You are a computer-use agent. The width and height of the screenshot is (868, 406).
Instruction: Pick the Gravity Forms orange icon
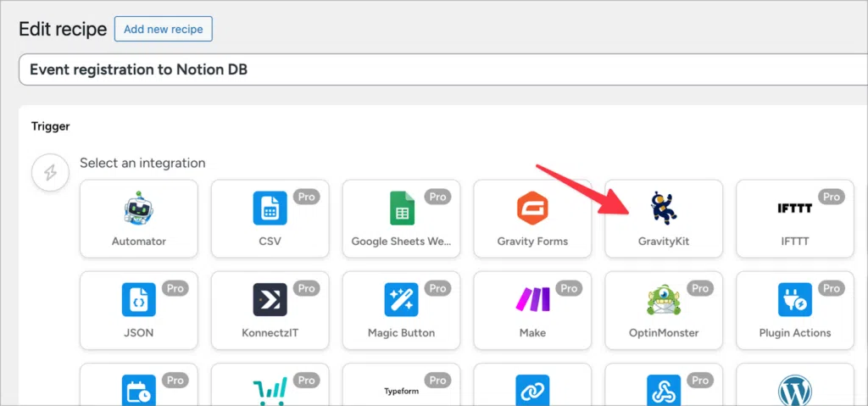tap(532, 209)
